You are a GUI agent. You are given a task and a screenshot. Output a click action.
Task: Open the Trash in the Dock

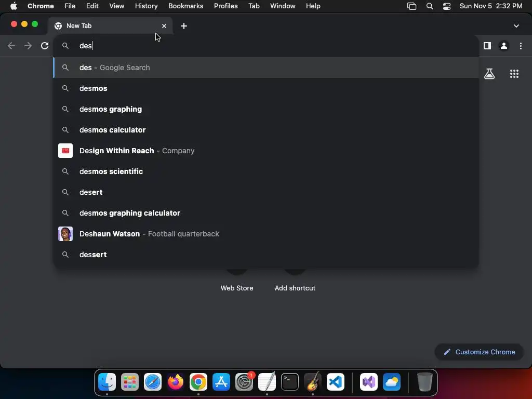pos(424,382)
